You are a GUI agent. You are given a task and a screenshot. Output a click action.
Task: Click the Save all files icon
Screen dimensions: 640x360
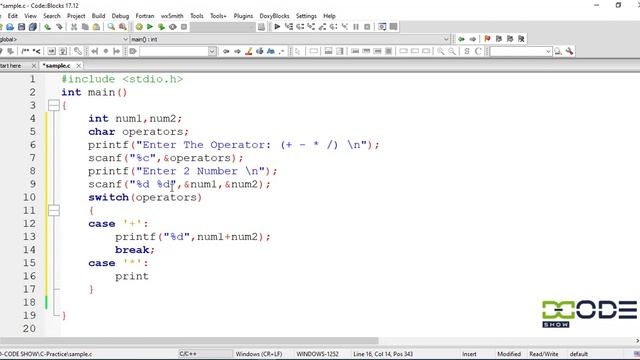click(x=33, y=27)
